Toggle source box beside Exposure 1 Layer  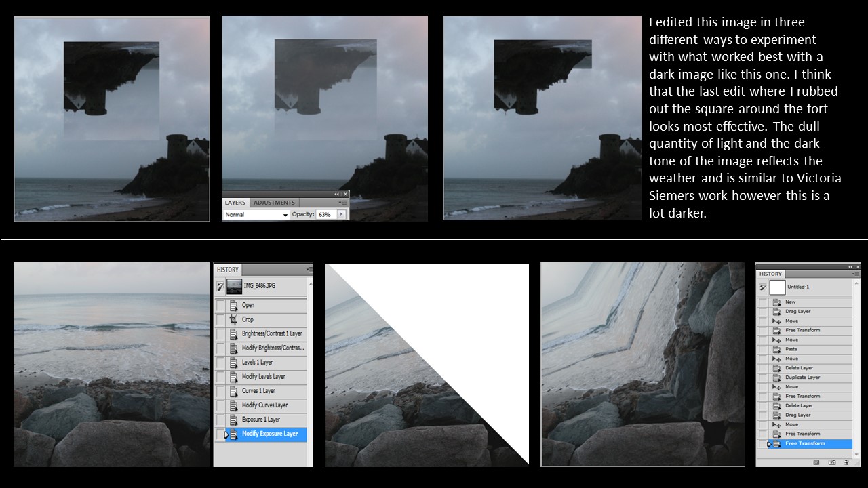[220, 419]
